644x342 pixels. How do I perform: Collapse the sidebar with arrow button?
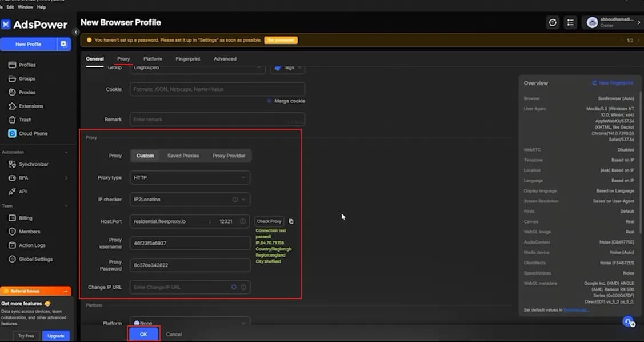coord(76,32)
